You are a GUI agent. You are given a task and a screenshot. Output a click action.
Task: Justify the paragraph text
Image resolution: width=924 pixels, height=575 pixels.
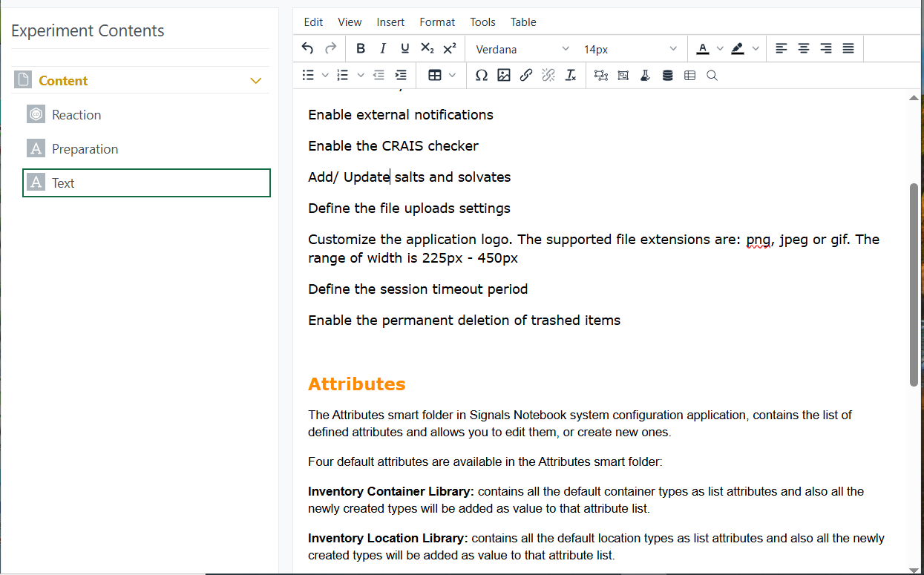(848, 49)
